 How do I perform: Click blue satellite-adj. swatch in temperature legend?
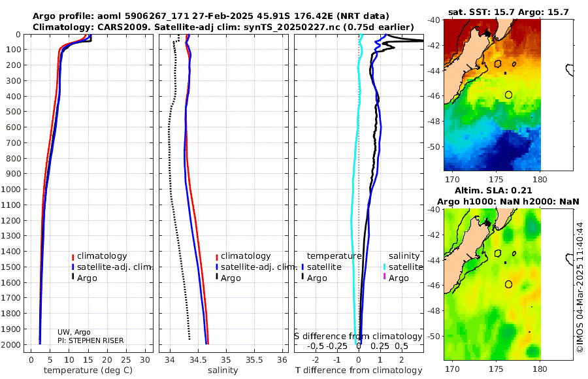[x=73, y=267]
